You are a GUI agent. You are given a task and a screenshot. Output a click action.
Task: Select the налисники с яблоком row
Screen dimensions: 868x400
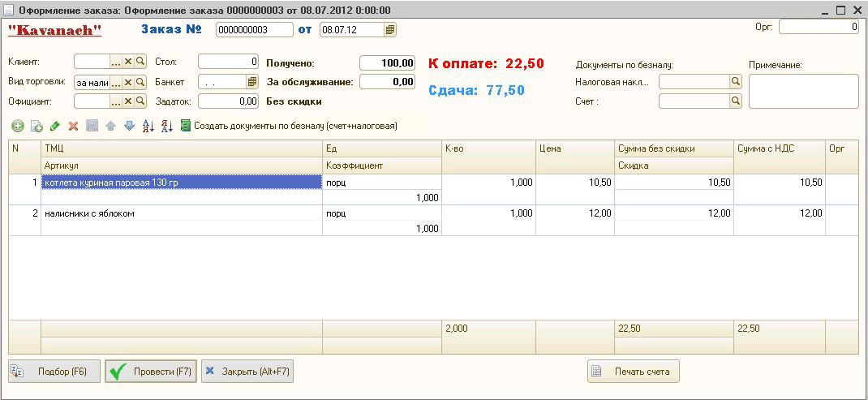[x=182, y=213]
